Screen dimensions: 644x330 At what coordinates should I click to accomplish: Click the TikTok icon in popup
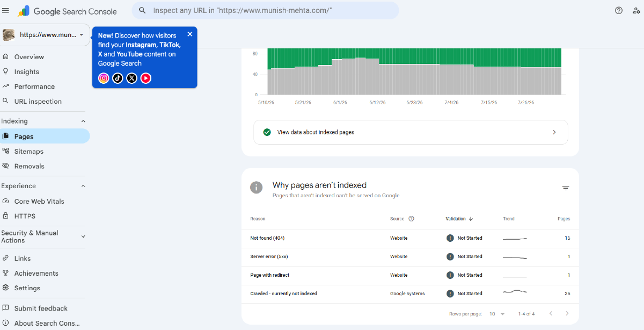[118, 78]
